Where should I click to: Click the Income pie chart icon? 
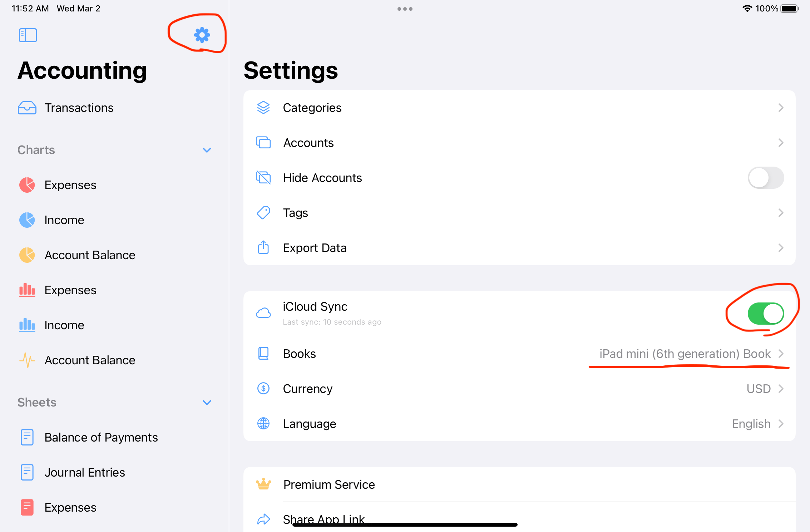[27, 220]
